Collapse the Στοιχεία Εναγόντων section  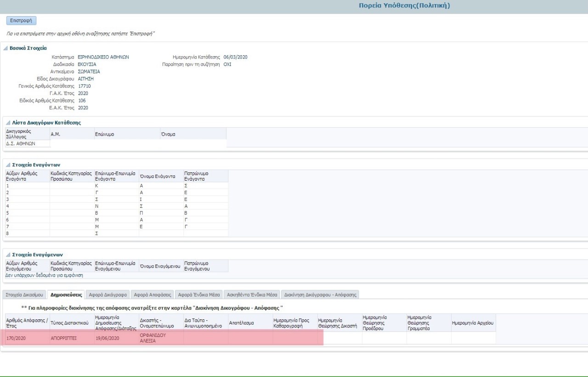(x=6, y=165)
